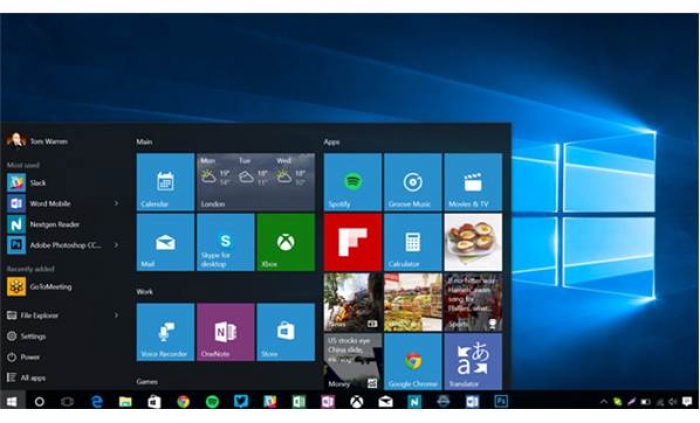The width and height of the screenshot is (700, 423).
Task: Launch the Google Chrome tile
Action: pyautogui.click(x=413, y=361)
